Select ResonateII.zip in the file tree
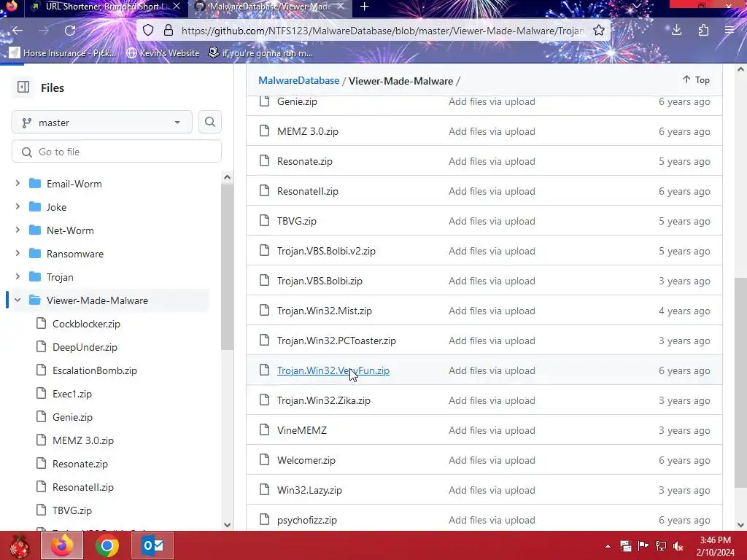 (x=83, y=487)
